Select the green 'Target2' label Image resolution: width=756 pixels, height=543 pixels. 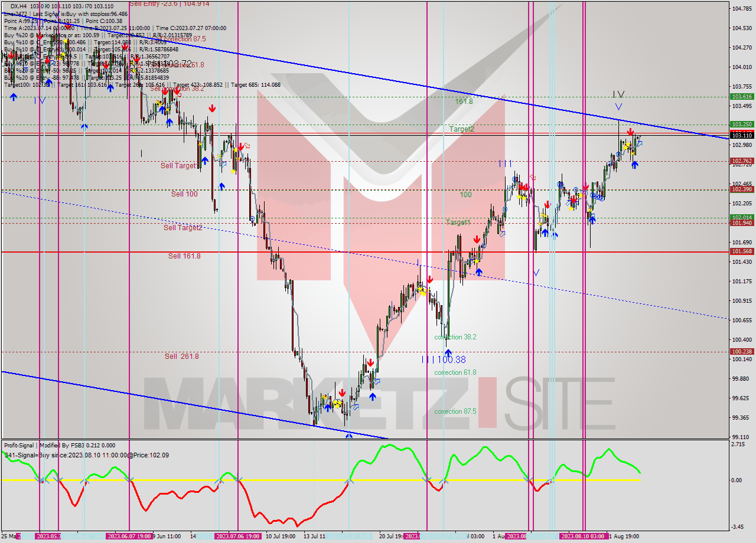461,129
